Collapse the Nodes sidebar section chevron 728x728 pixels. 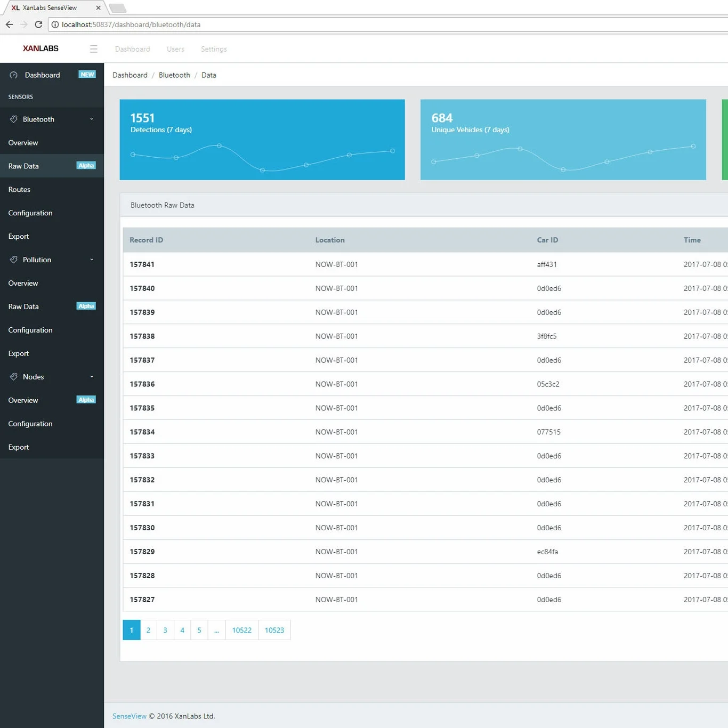[92, 377]
